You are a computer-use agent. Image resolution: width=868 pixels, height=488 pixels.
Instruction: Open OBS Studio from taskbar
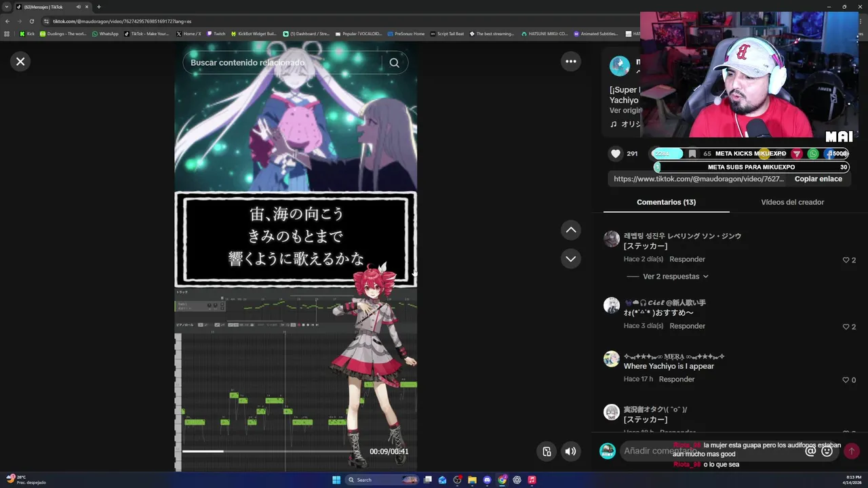pyautogui.click(x=457, y=480)
